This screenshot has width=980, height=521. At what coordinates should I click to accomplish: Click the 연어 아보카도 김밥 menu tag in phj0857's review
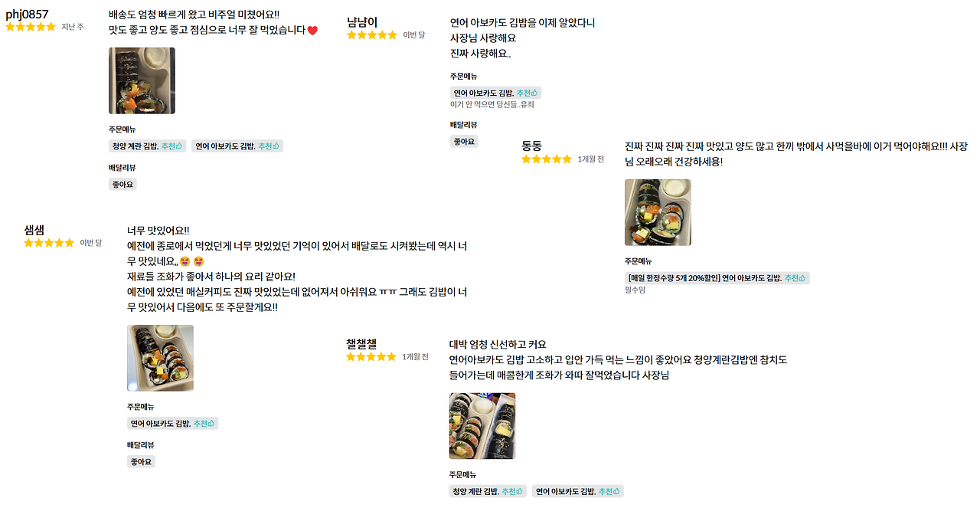tap(237, 145)
